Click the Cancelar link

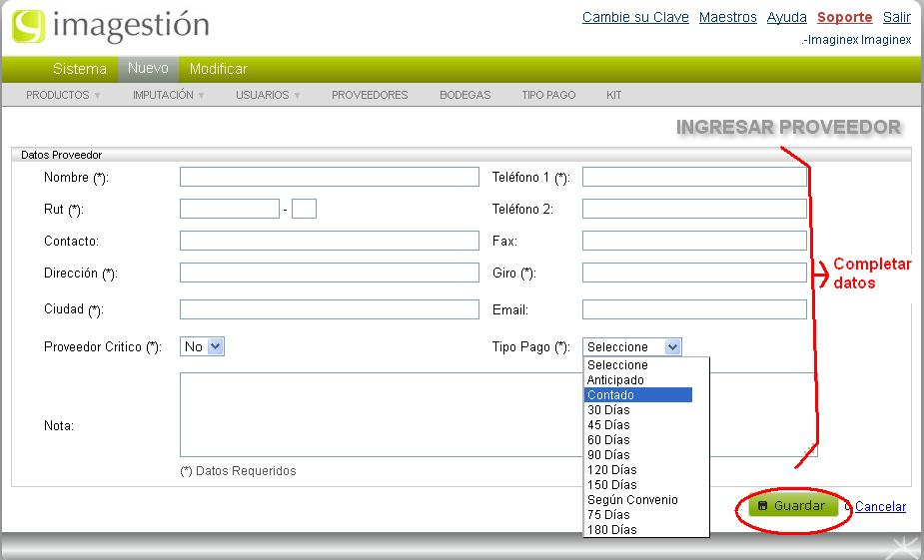click(880, 506)
